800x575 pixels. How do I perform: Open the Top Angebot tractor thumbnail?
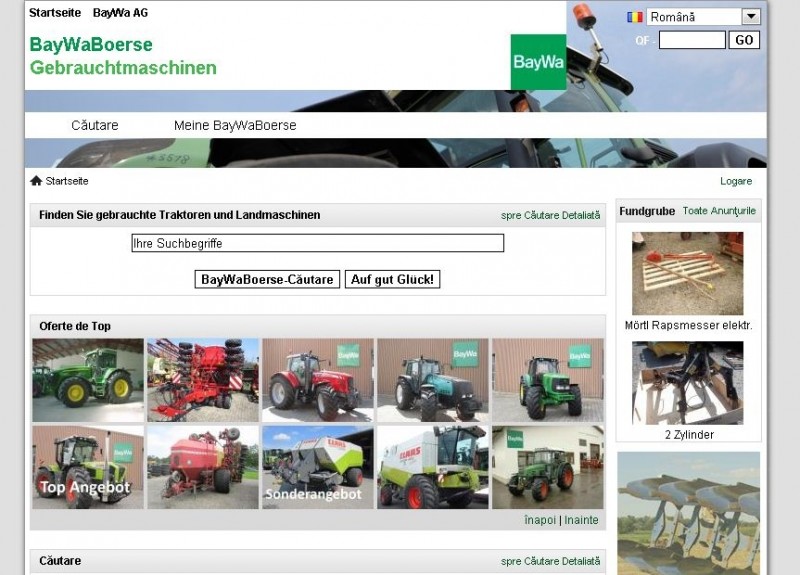pos(88,467)
